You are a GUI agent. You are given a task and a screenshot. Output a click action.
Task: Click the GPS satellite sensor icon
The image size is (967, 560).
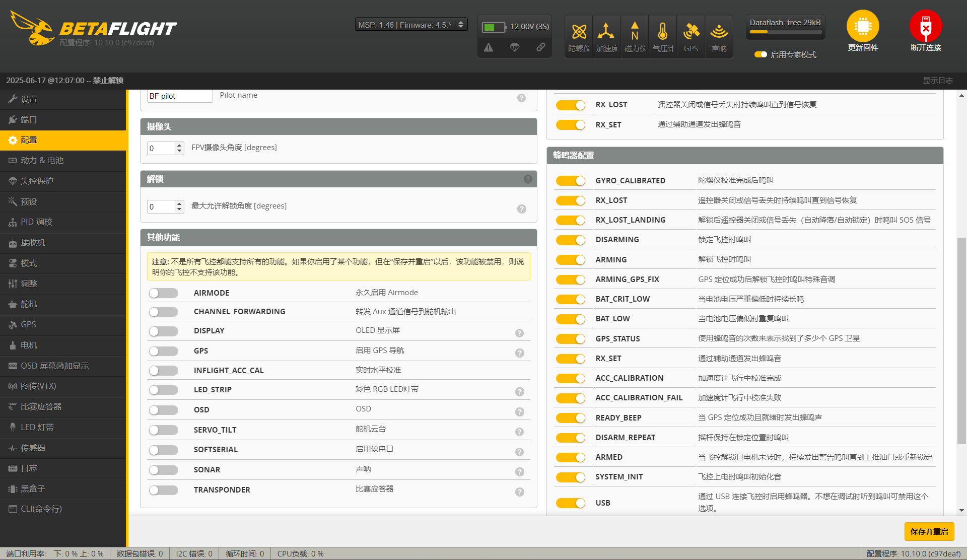(x=691, y=32)
